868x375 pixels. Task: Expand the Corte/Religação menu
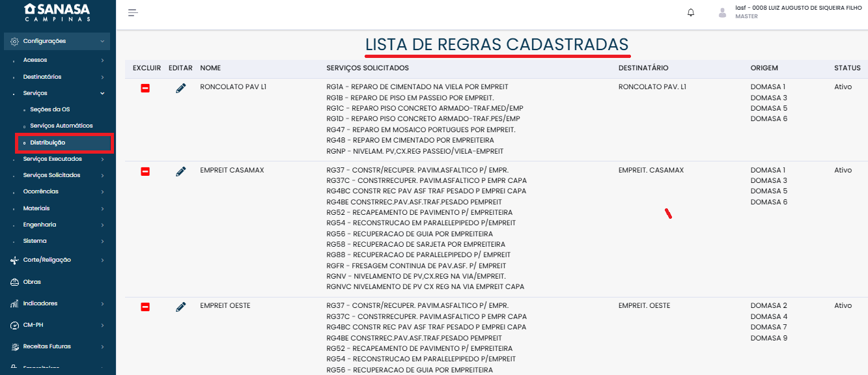(57, 260)
